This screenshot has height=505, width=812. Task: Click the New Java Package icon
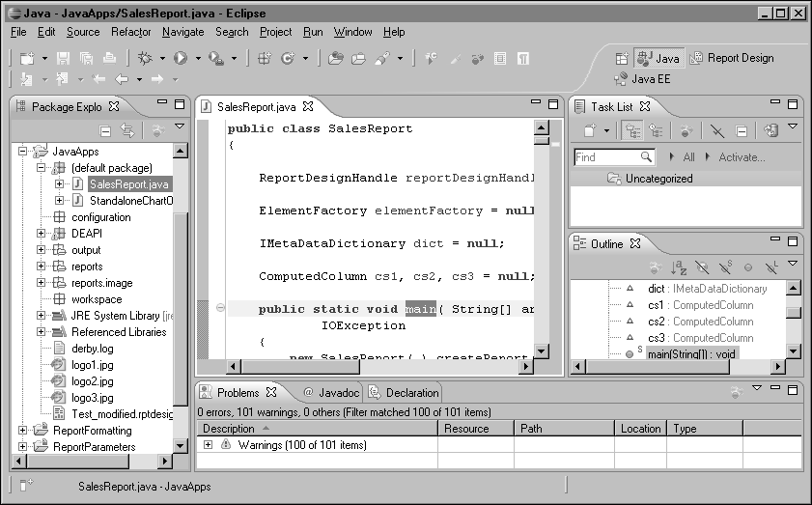tap(265, 59)
